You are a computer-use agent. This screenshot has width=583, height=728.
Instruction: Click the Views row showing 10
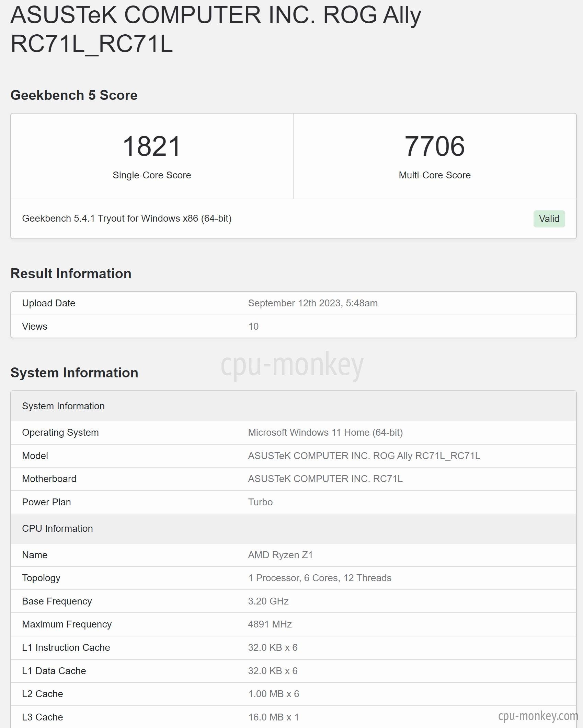pos(294,326)
